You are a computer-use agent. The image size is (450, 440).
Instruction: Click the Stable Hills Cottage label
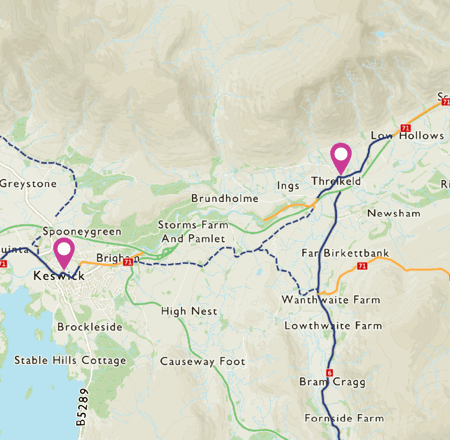(70, 360)
